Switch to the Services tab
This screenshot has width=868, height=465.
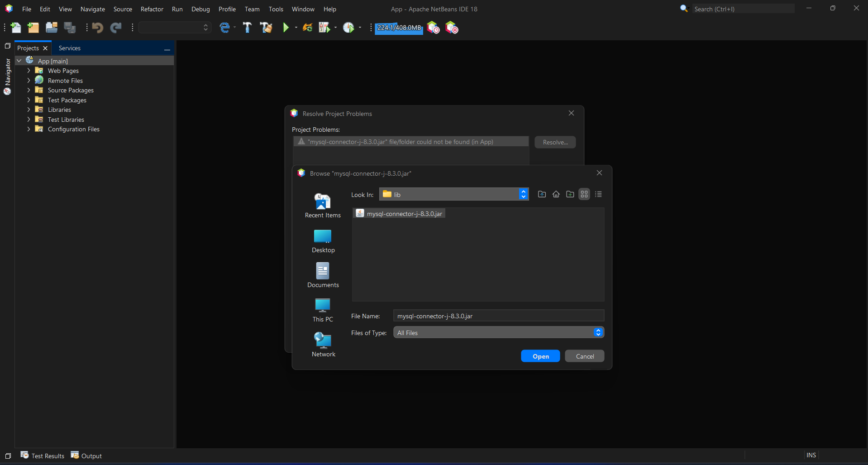tap(69, 48)
